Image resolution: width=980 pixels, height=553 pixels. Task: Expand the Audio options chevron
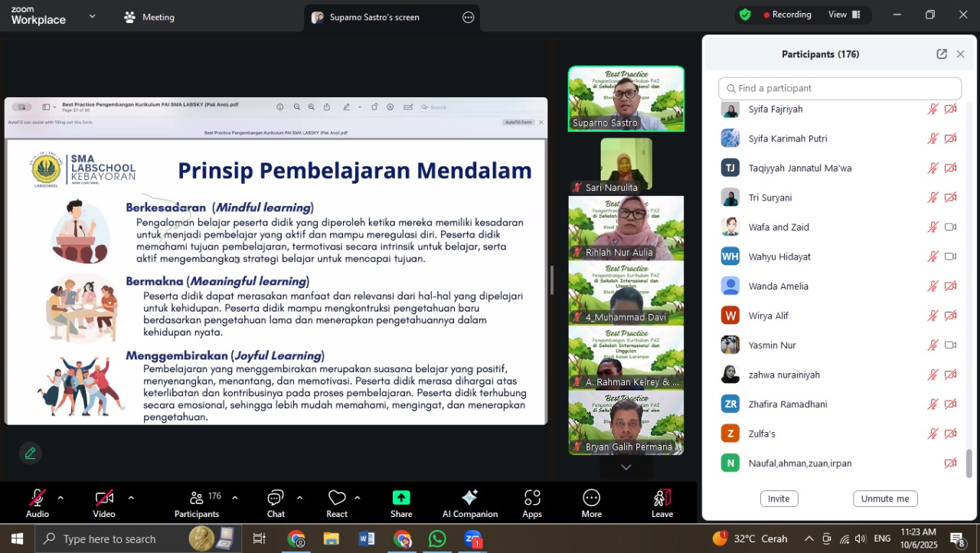click(x=60, y=498)
